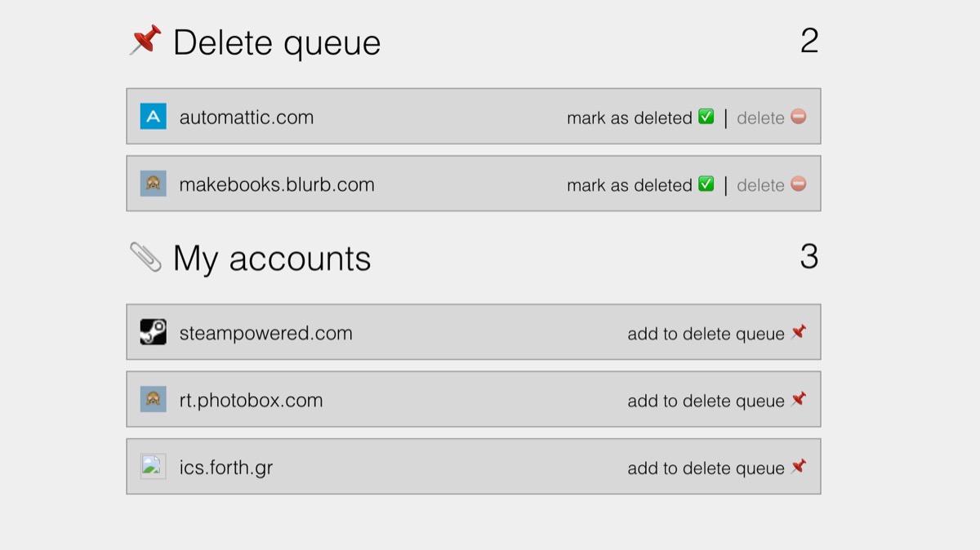The image size is (980, 550).
Task: Add rt.photobox.com to delete queue
Action: pos(706,401)
